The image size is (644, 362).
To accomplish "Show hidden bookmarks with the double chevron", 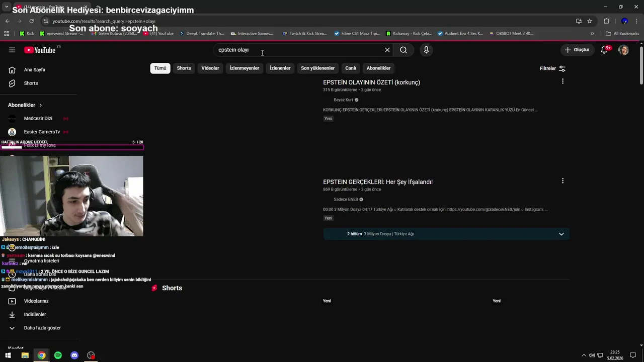I will click(592, 34).
